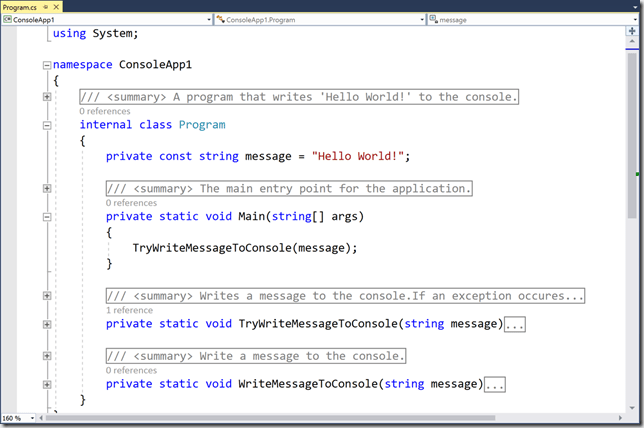644x428 pixels.
Task: Click '0 references' above the Main method
Action: coord(131,202)
